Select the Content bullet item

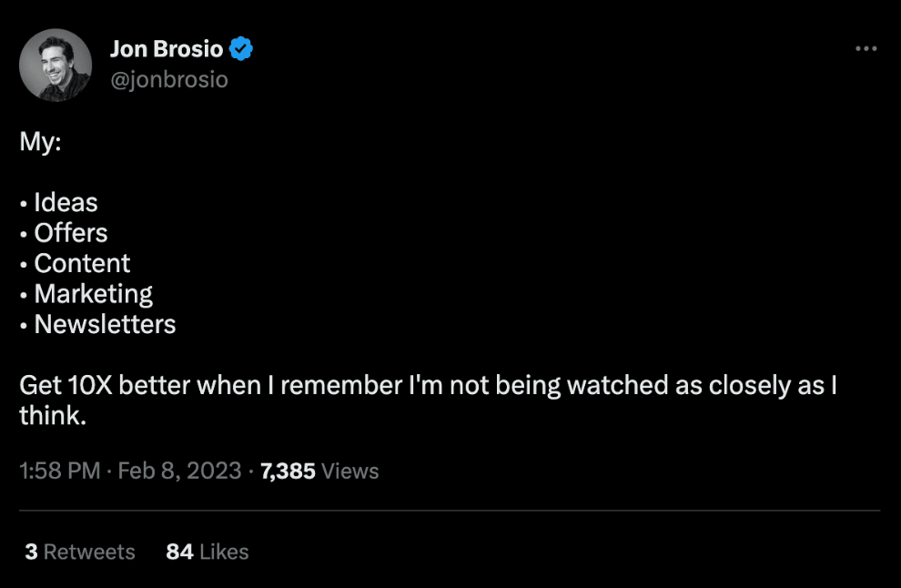point(82,264)
